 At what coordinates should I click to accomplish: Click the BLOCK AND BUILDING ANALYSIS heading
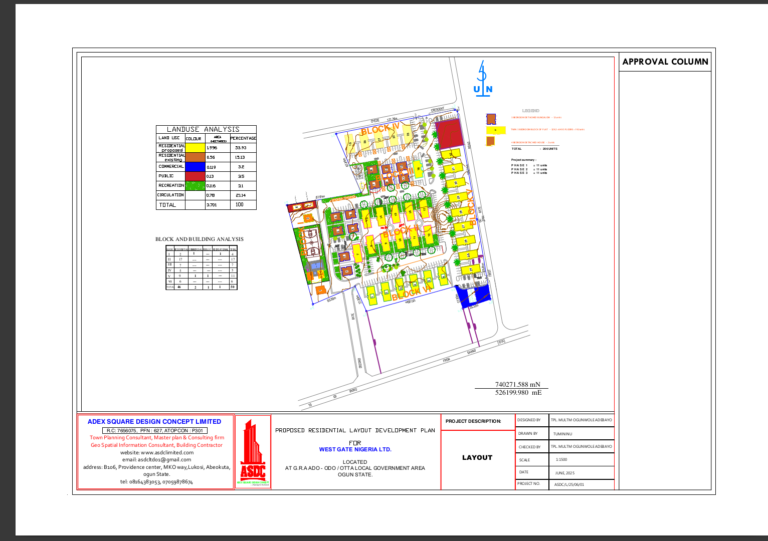(199, 239)
